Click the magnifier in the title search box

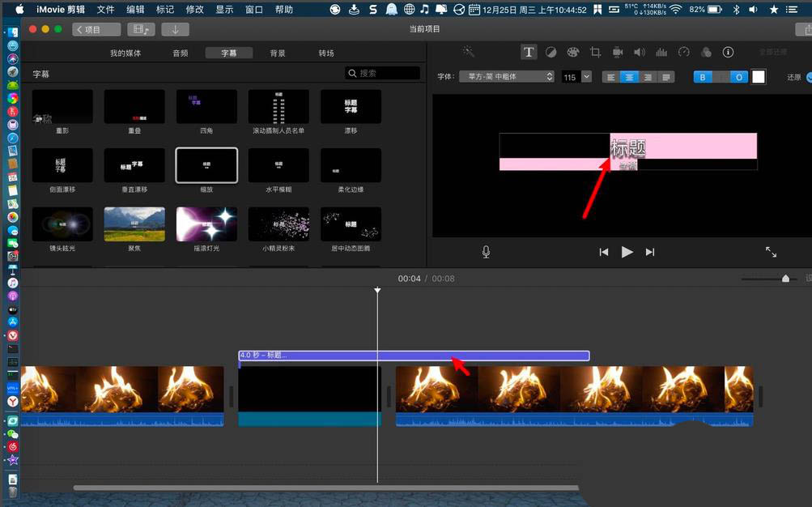[x=352, y=73]
